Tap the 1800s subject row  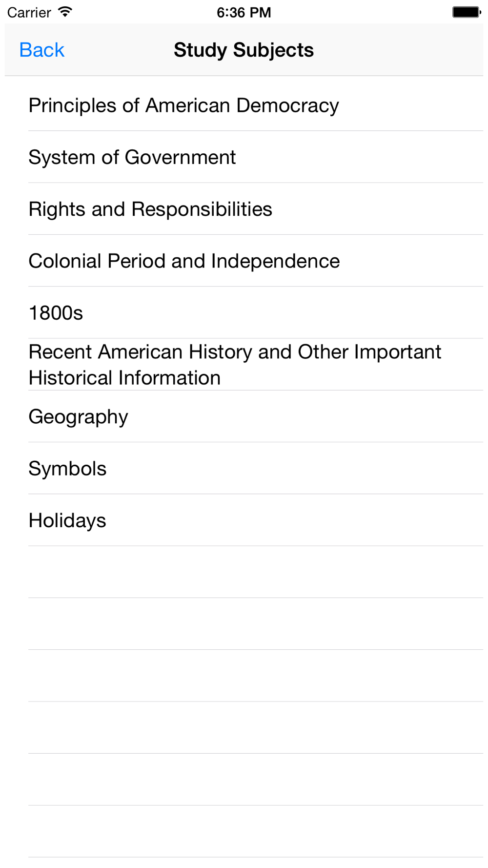tap(244, 312)
